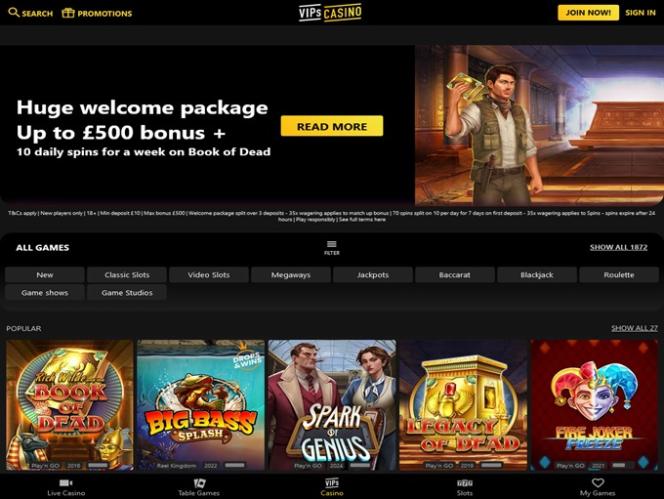Choose the Game Studios category
The image size is (664, 499).
tap(127, 293)
